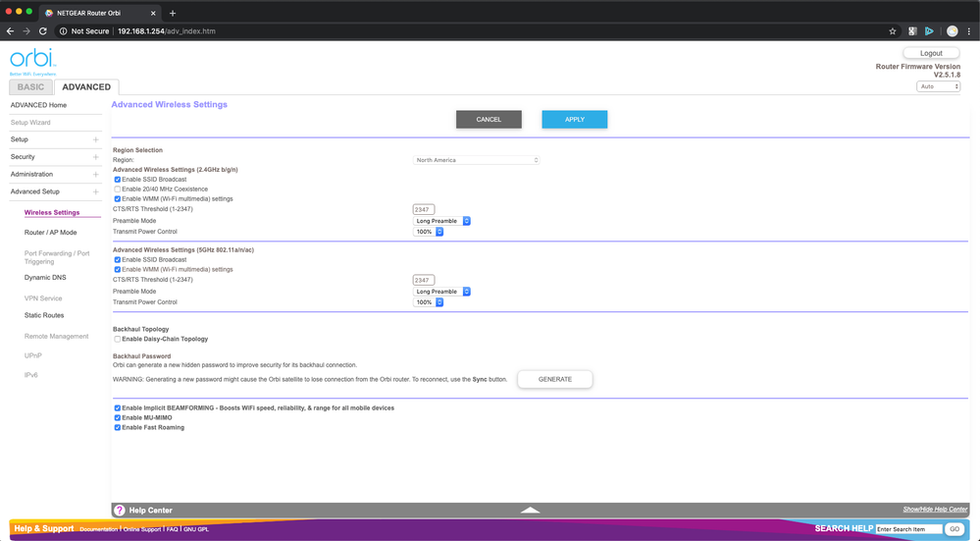Open Static Routes in sidebar
980x541 pixels.
(x=44, y=315)
